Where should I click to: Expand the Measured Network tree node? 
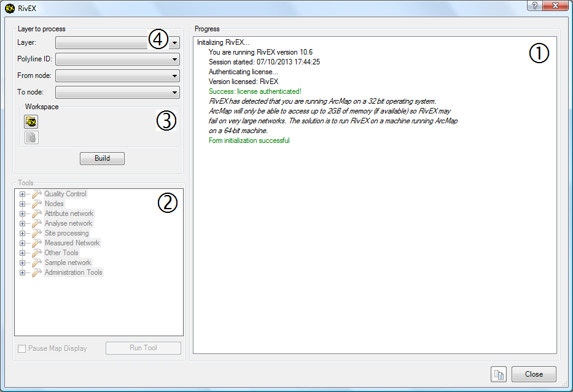point(22,244)
